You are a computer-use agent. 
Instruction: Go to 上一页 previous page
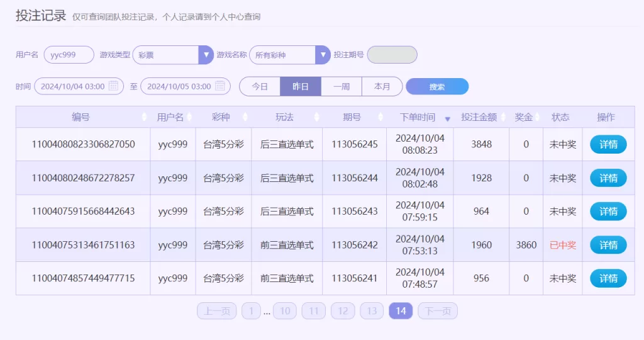click(x=217, y=311)
